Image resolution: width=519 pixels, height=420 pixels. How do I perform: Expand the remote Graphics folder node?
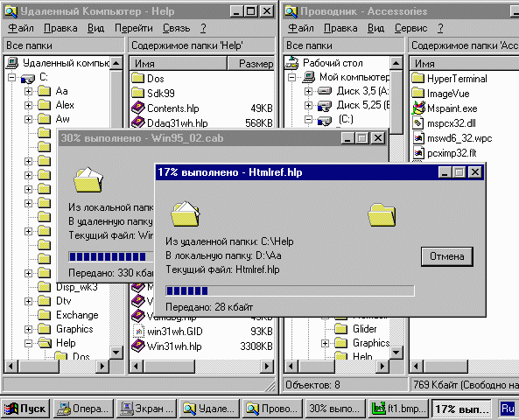[29, 329]
